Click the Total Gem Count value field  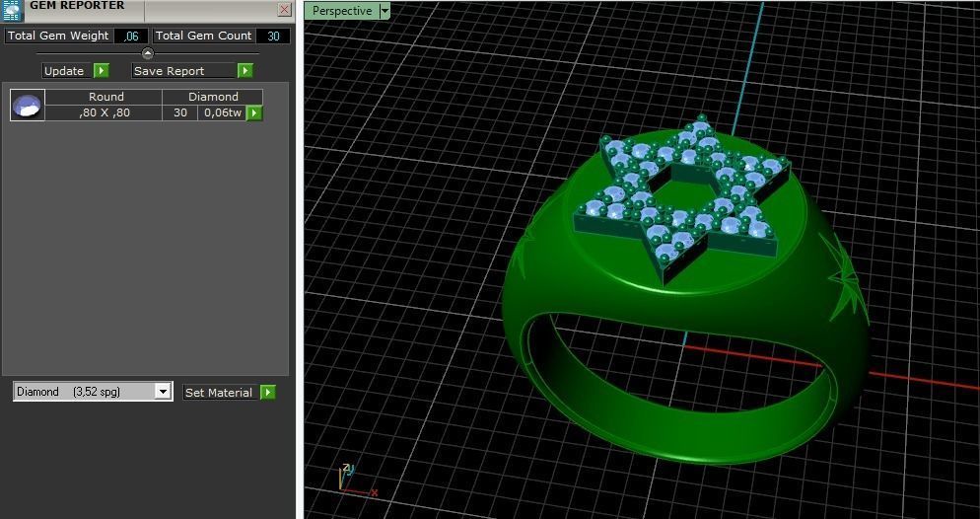point(273,37)
